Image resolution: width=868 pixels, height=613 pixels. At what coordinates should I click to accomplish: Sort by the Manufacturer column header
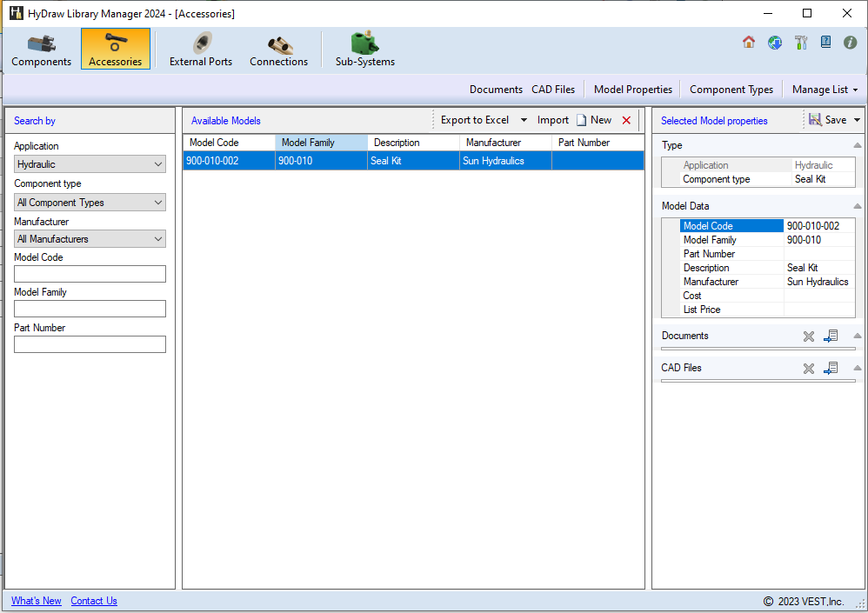pyautogui.click(x=493, y=143)
